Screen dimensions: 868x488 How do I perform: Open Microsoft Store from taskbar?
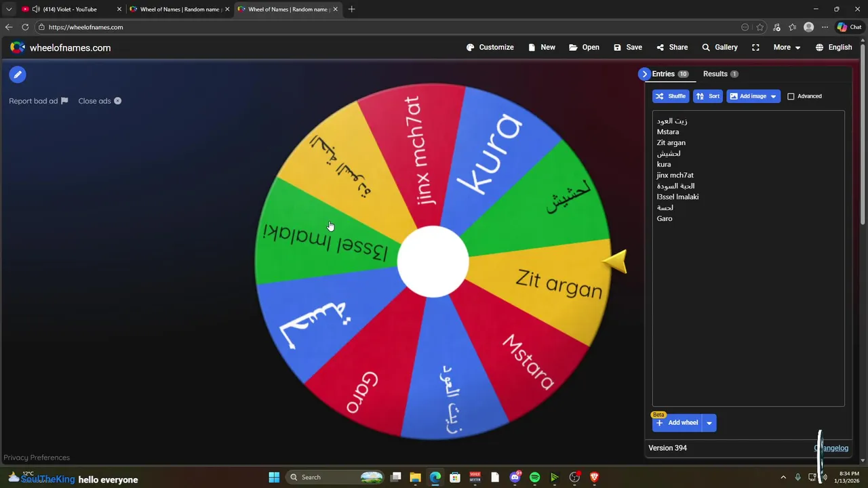point(455,477)
